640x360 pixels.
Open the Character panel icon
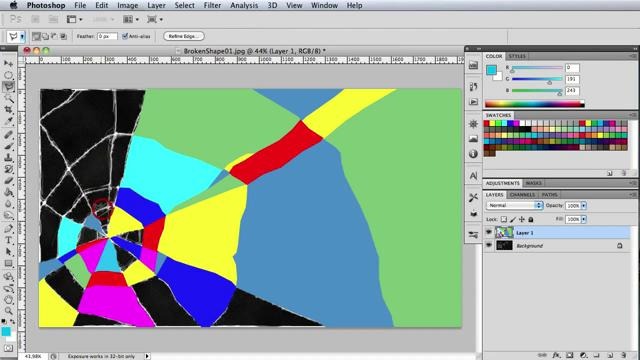(x=473, y=176)
